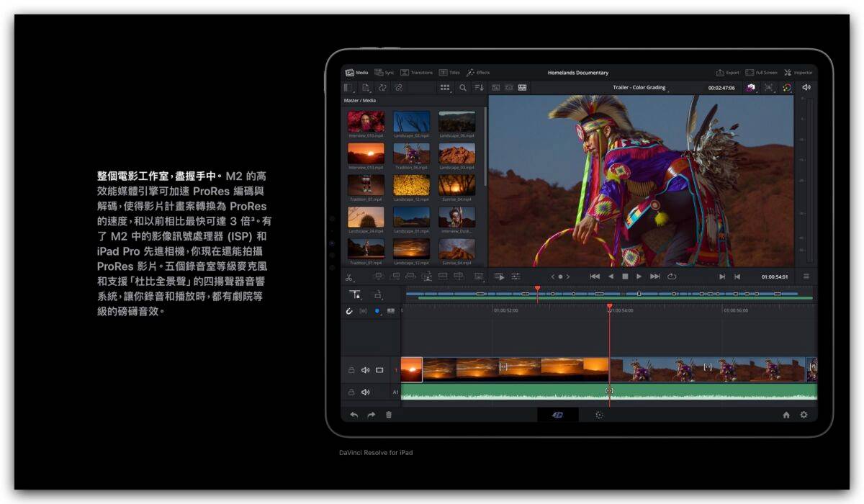Select the source clip viewer mode icon
This screenshot has height=504, width=864.
496,88
